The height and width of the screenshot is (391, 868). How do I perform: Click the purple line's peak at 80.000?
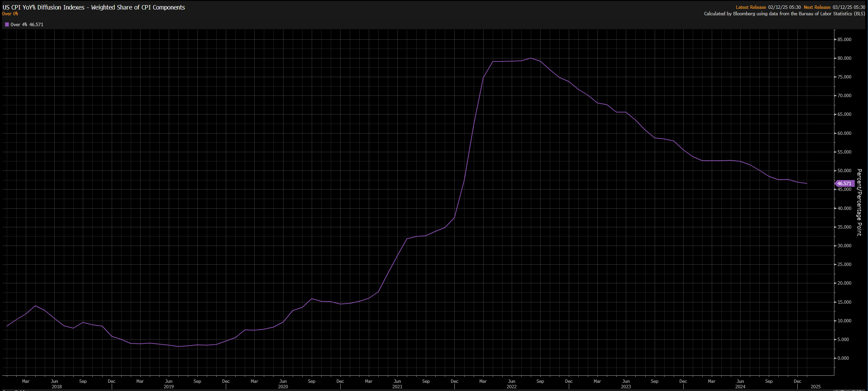point(531,58)
